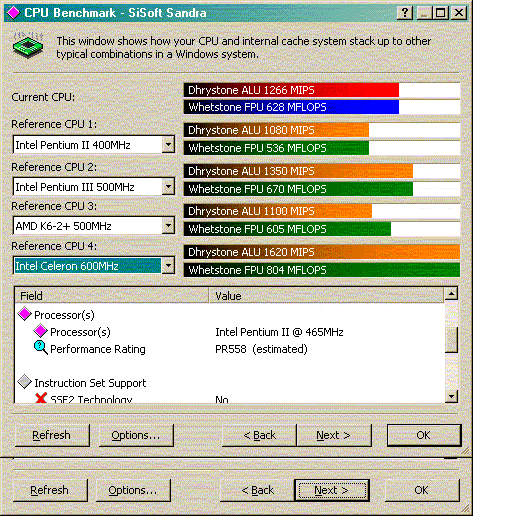Select the Intel Pentium II 400MHz combo box
The image size is (512, 516).
[x=94, y=145]
